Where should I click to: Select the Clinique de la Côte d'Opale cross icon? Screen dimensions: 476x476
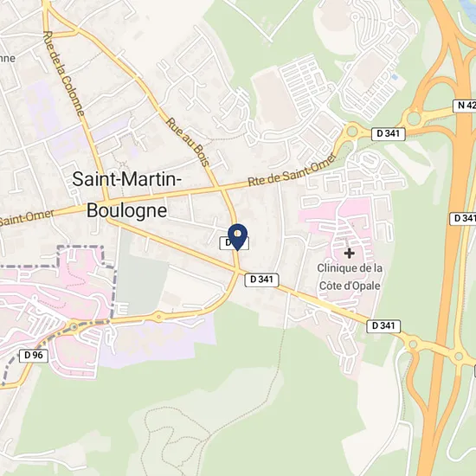pyautogui.click(x=349, y=253)
